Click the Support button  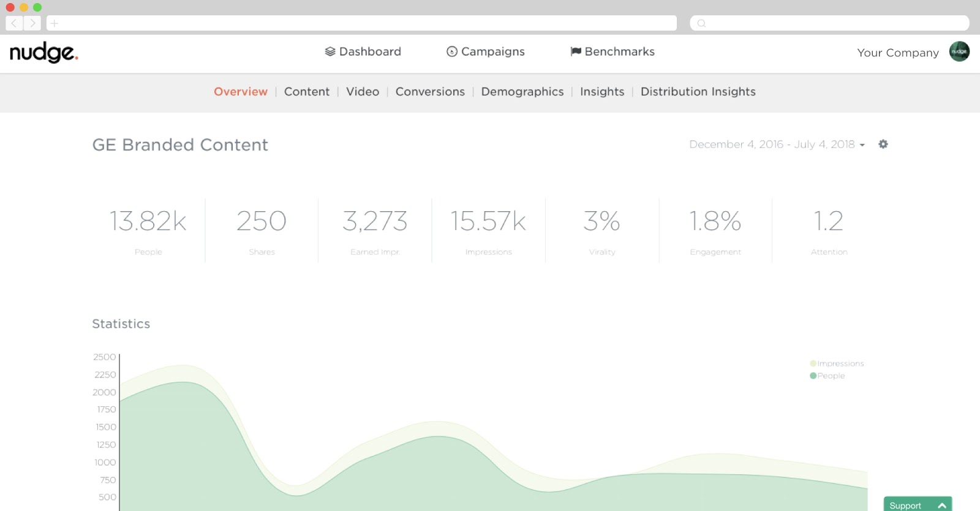point(907,505)
